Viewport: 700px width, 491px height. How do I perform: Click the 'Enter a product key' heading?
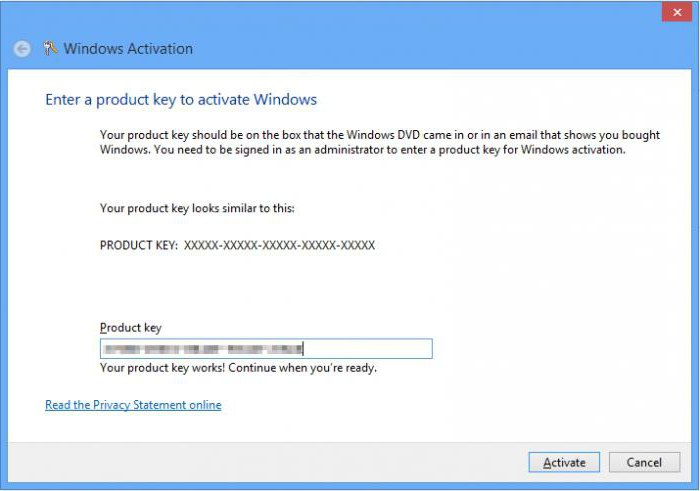181,100
